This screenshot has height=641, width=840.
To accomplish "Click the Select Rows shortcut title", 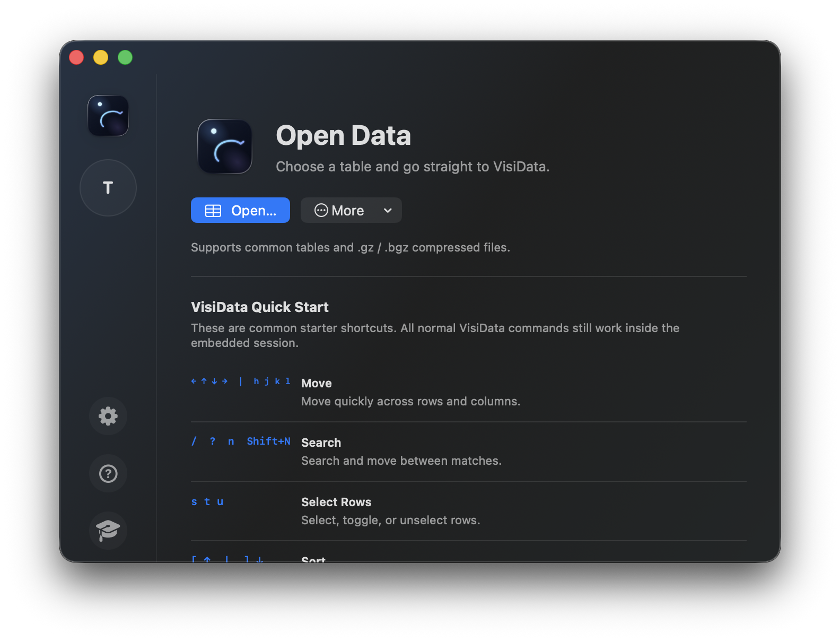I will click(x=336, y=502).
